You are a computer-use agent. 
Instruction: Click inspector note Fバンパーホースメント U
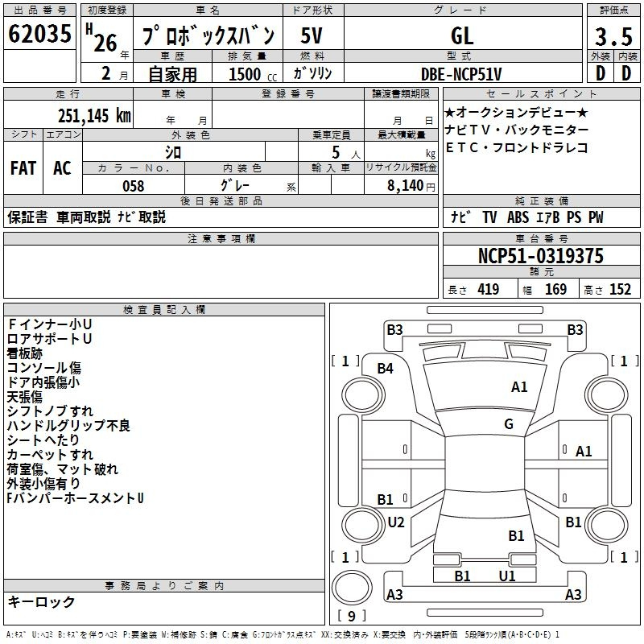(x=75, y=498)
